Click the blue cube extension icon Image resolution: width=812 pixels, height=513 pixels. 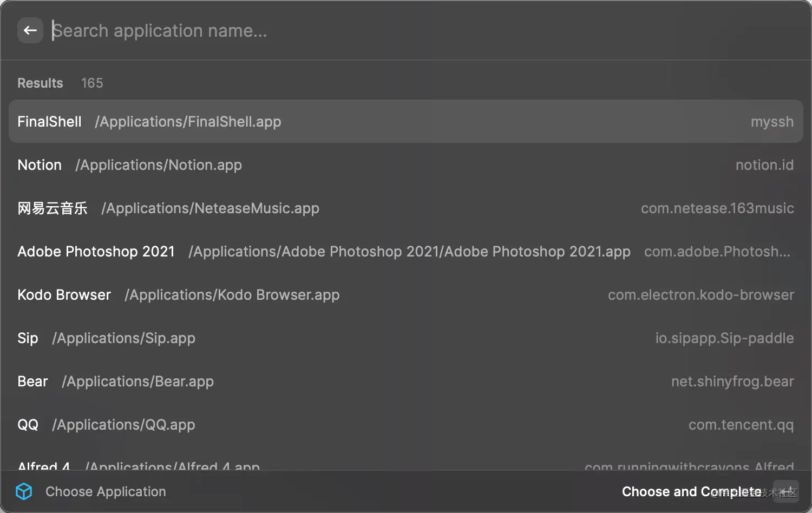(24, 491)
